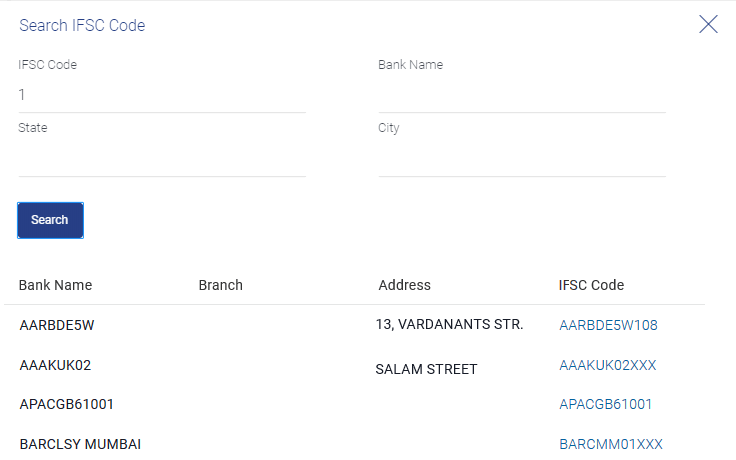Click the State input field

(x=162, y=159)
